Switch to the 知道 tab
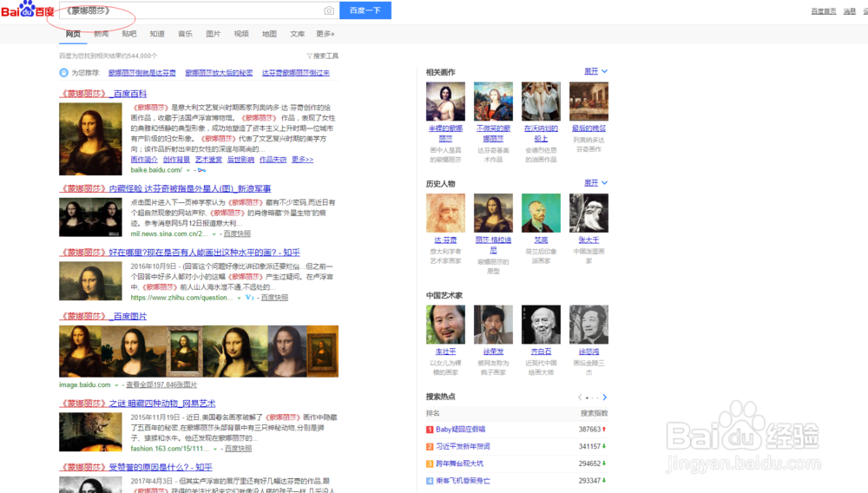The width and height of the screenshot is (868, 493). 157,34
